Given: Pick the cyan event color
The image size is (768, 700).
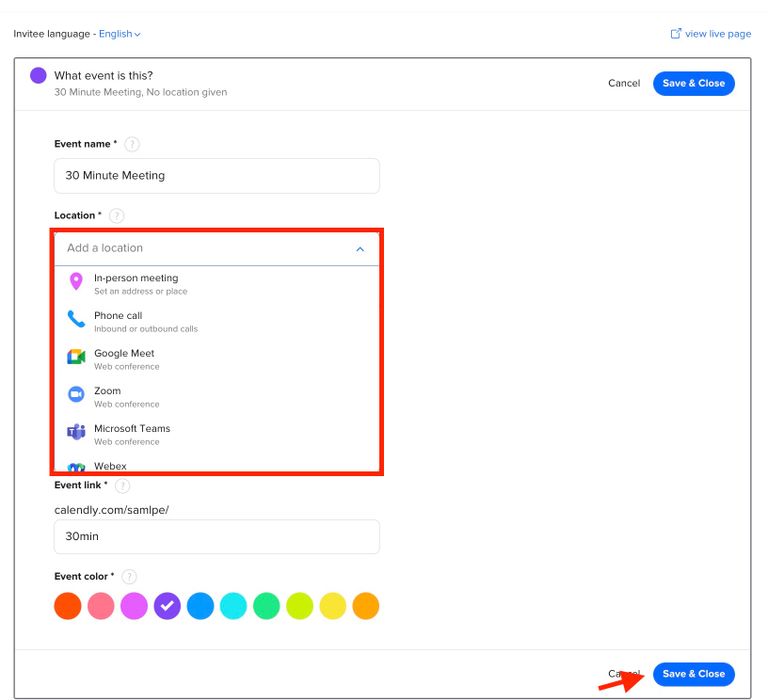Looking at the screenshot, I should click(233, 606).
